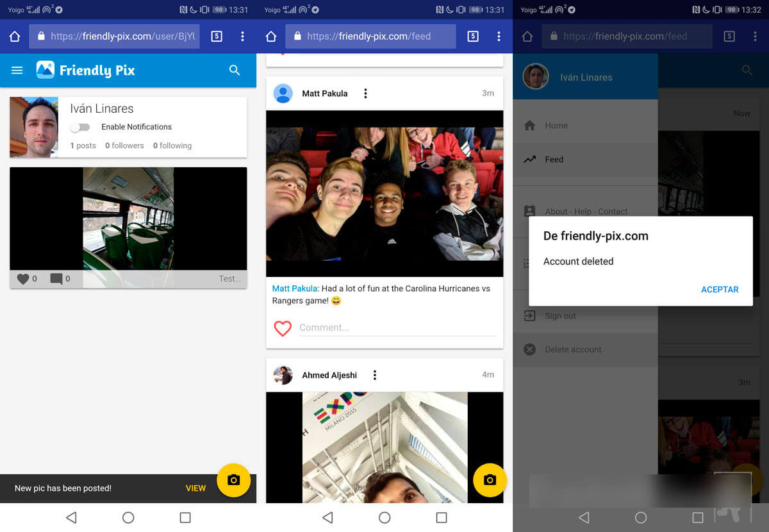Screen dimensions: 769x532
Task: Open the bus photo thumbnail on Iván's profile
Action: coord(128,218)
